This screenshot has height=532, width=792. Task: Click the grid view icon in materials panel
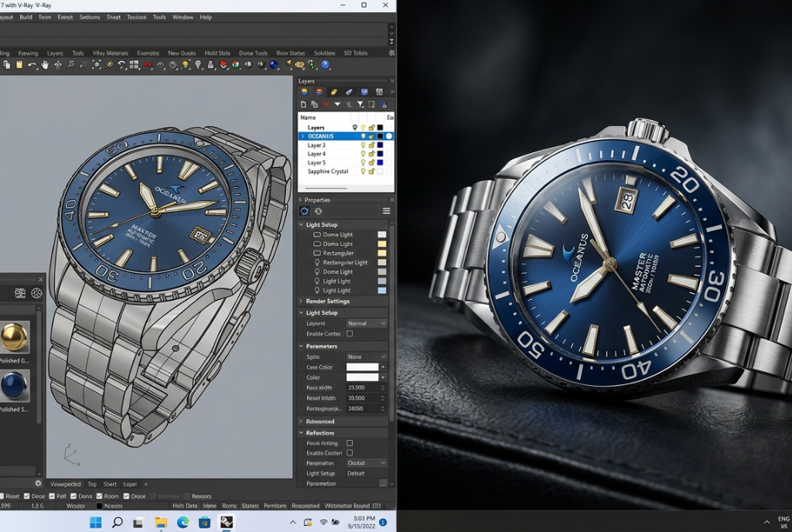point(20,293)
